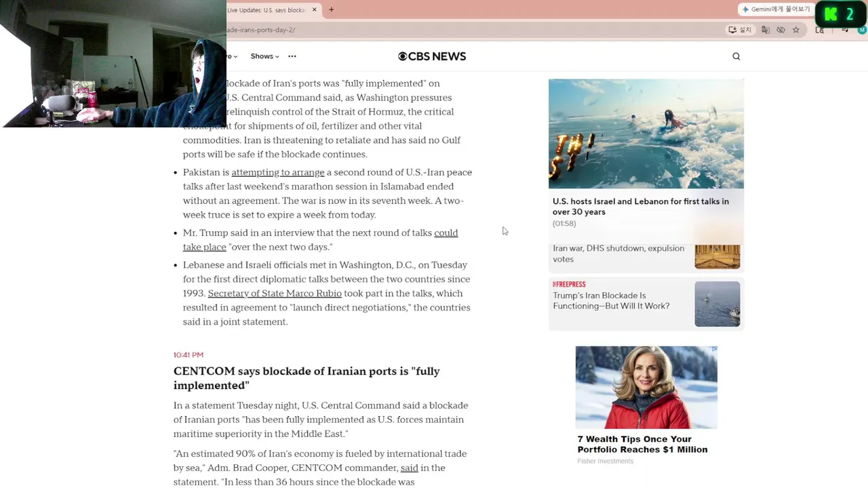
Task: Open the profile avatar M icon
Action: pyautogui.click(x=863, y=30)
